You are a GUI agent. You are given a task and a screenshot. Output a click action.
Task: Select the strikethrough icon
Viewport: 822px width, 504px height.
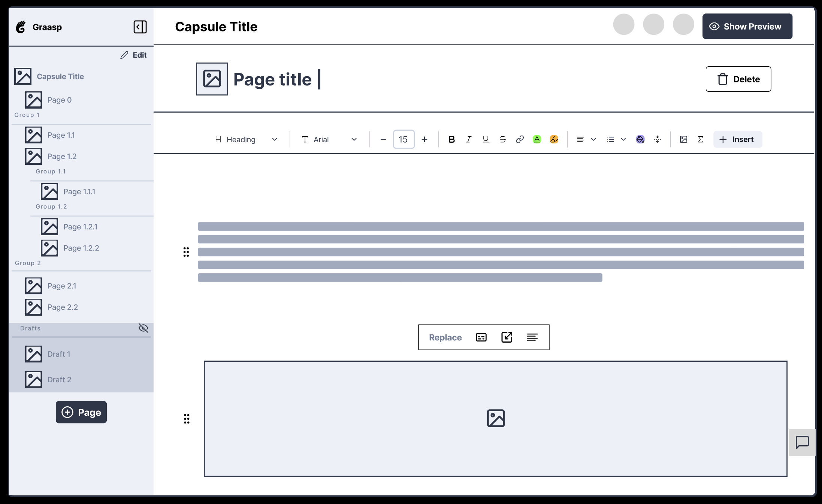tap(503, 139)
